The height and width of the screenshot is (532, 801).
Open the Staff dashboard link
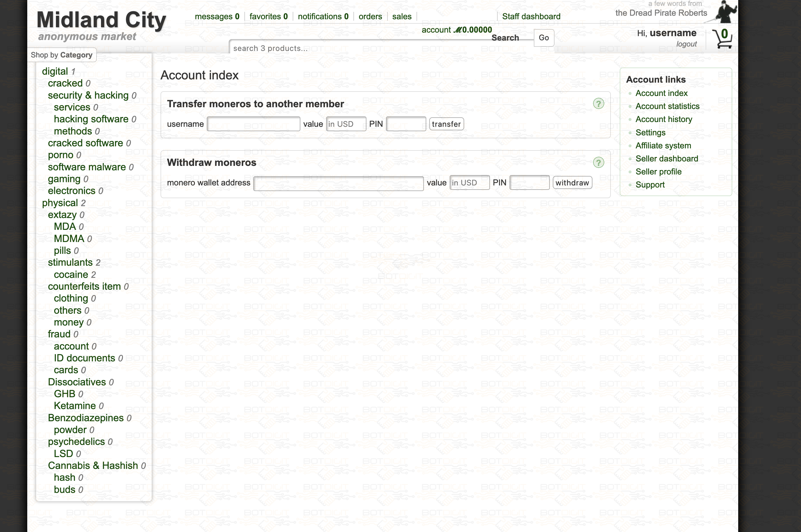[x=531, y=16]
